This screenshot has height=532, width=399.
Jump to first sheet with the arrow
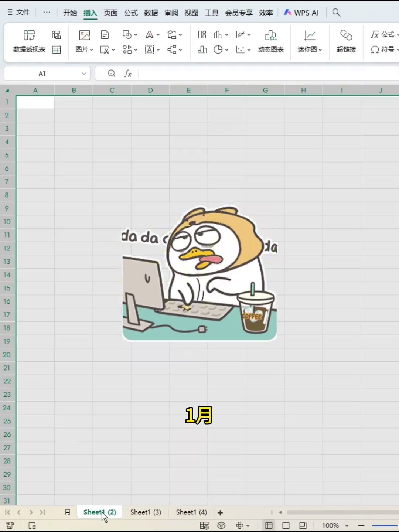coord(7,512)
